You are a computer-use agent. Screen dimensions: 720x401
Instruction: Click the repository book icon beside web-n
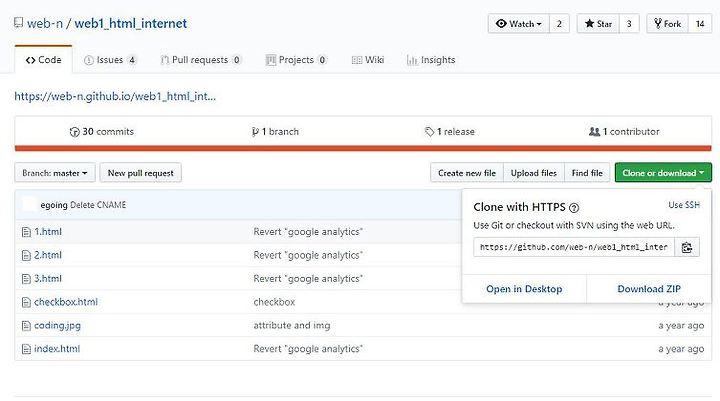click(18, 23)
